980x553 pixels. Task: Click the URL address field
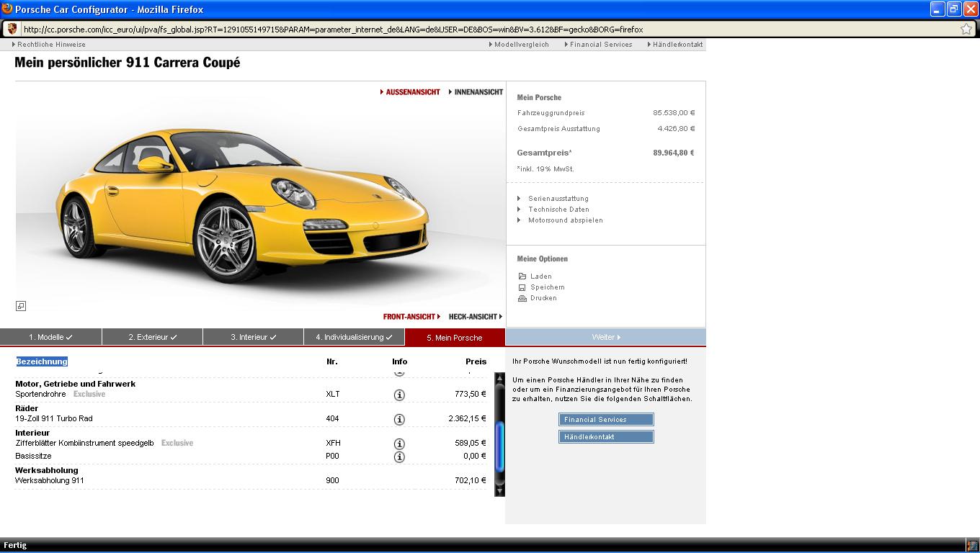[x=489, y=30]
